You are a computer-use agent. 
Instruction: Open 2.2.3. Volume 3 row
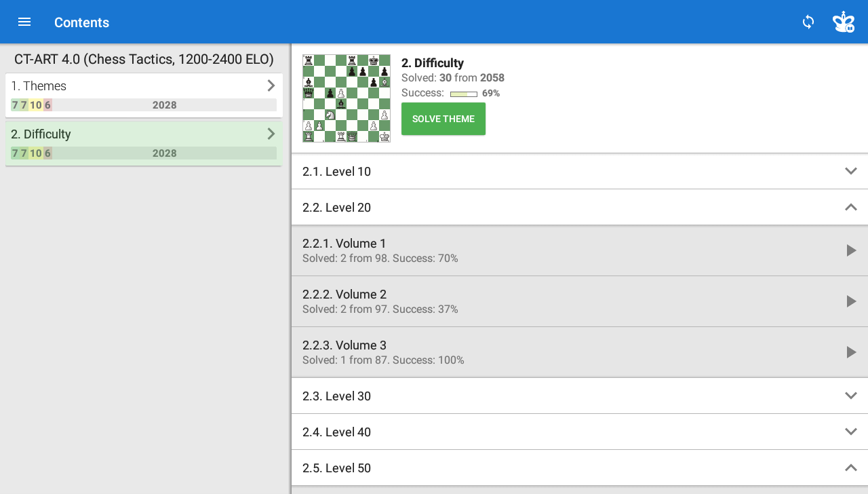tap(580, 352)
